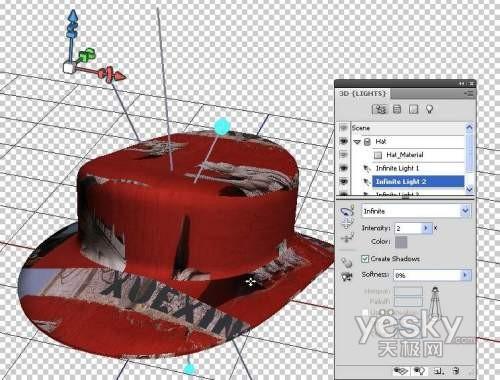This screenshot has height=380, width=500.
Task: Select the filter by meshes icon
Action: click(397, 109)
